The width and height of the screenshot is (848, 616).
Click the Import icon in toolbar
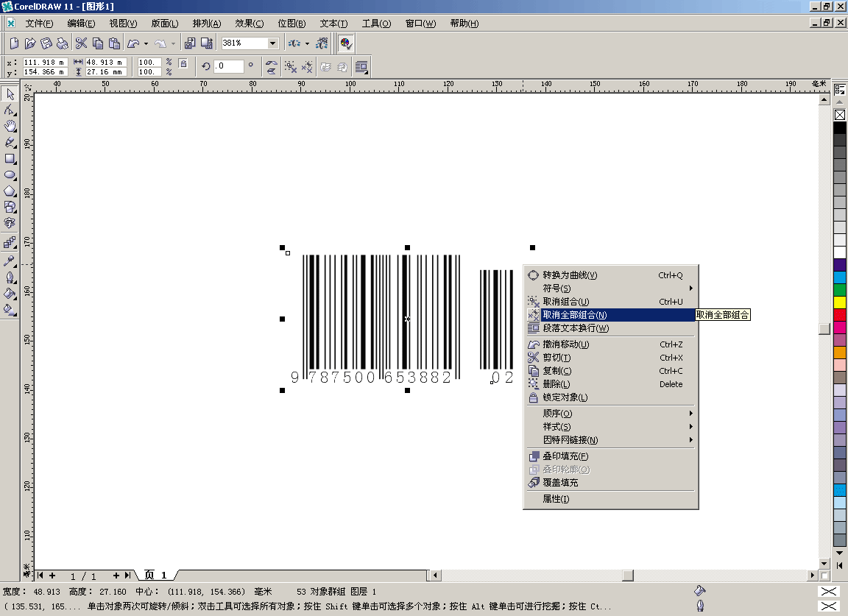click(x=190, y=43)
